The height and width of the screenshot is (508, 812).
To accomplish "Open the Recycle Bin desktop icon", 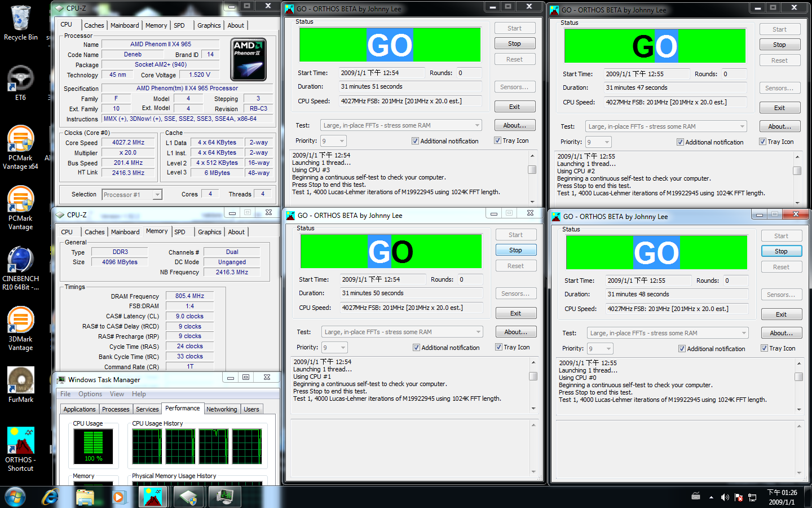I will 20,23.
